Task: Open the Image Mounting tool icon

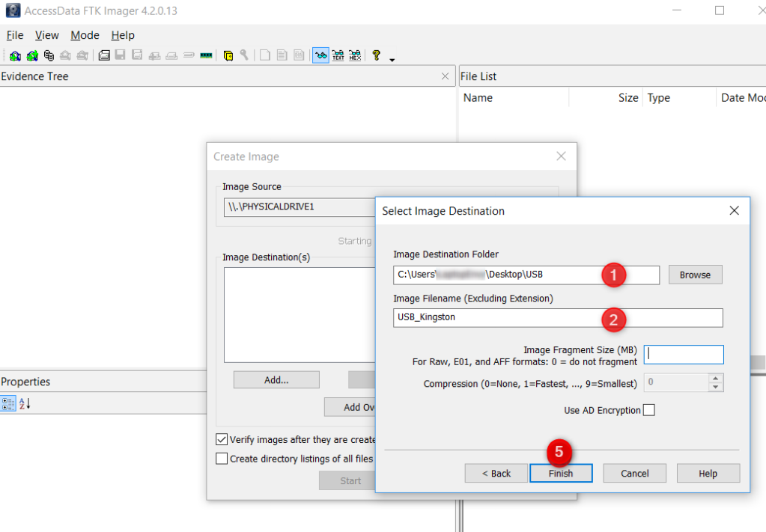Action: click(49, 55)
